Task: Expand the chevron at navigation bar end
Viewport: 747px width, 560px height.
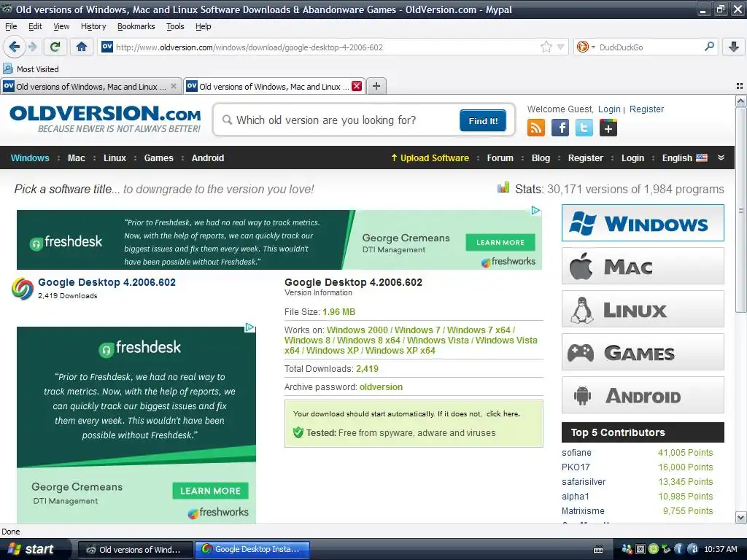Action: (x=721, y=157)
